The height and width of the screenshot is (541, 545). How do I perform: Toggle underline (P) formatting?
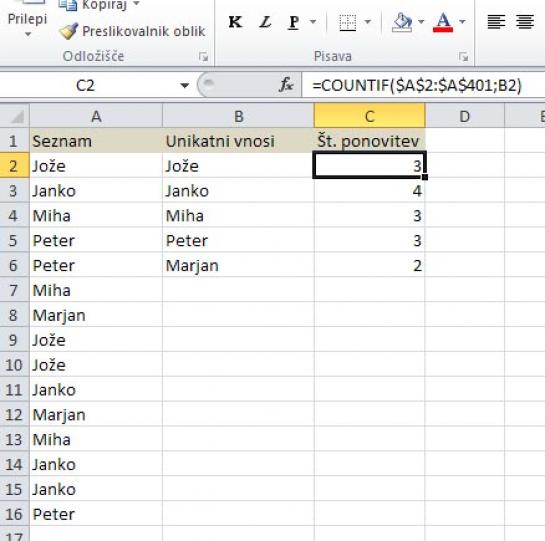(294, 22)
